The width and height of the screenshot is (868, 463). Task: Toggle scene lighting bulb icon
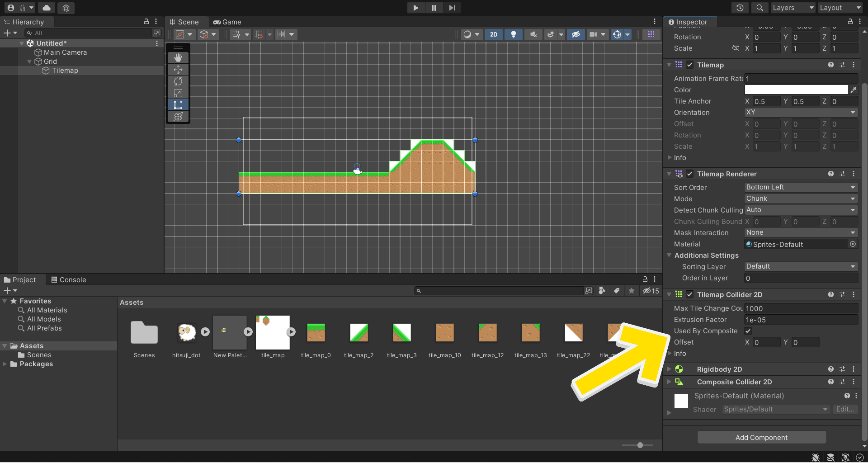pyautogui.click(x=513, y=34)
